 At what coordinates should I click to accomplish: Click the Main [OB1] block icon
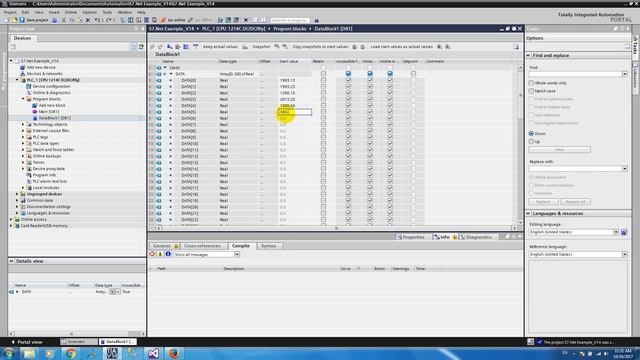[x=35, y=111]
